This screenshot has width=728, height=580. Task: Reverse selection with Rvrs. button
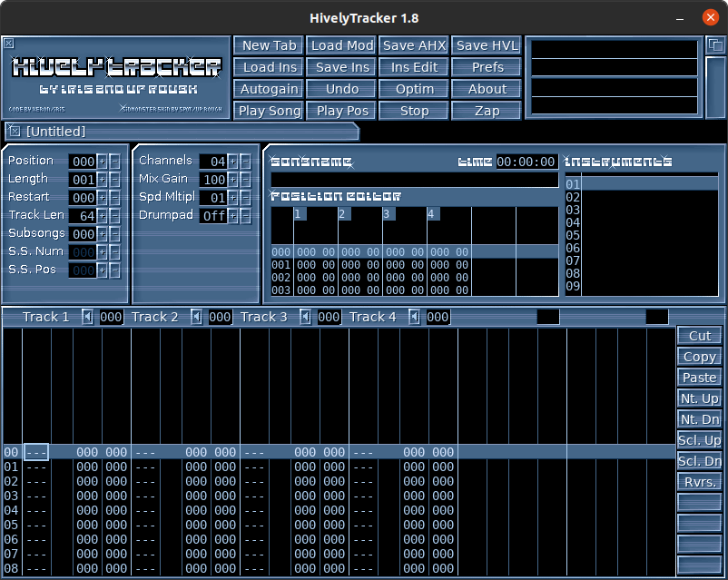(699, 482)
